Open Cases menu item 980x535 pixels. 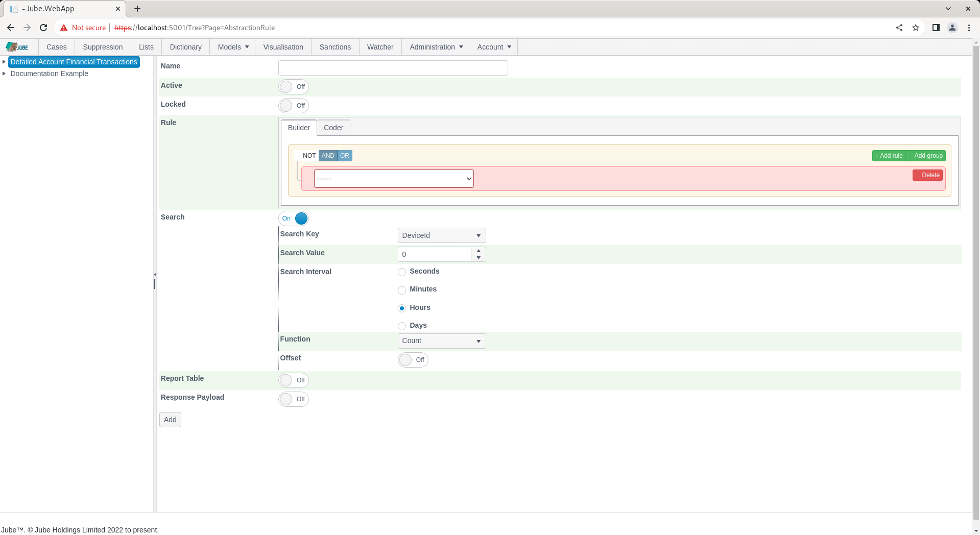[x=57, y=47]
